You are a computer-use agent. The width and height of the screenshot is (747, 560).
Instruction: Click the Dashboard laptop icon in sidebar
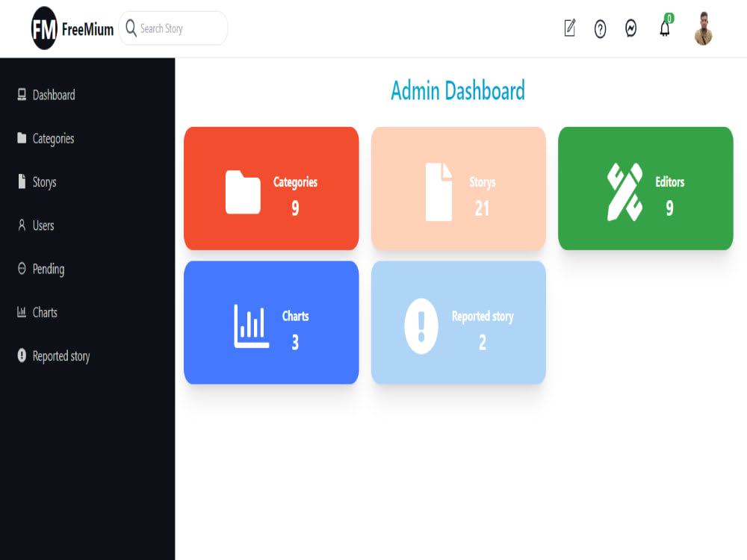[22, 94]
